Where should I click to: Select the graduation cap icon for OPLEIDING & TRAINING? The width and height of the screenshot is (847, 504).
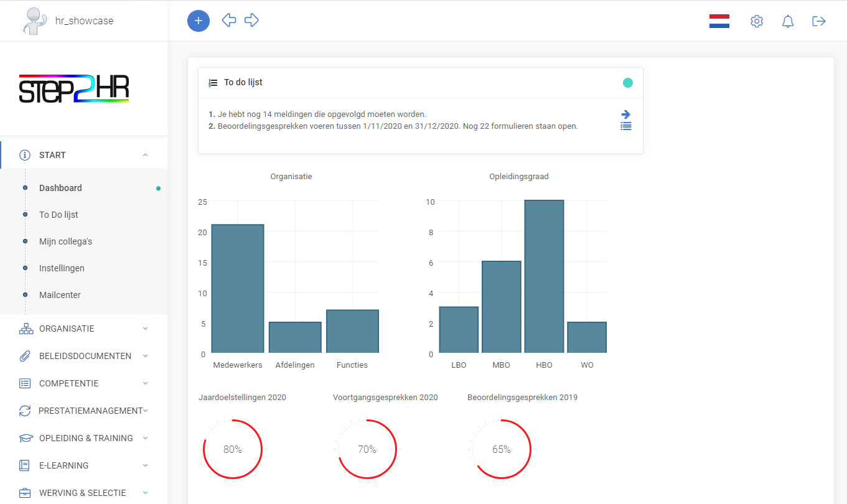(x=25, y=437)
